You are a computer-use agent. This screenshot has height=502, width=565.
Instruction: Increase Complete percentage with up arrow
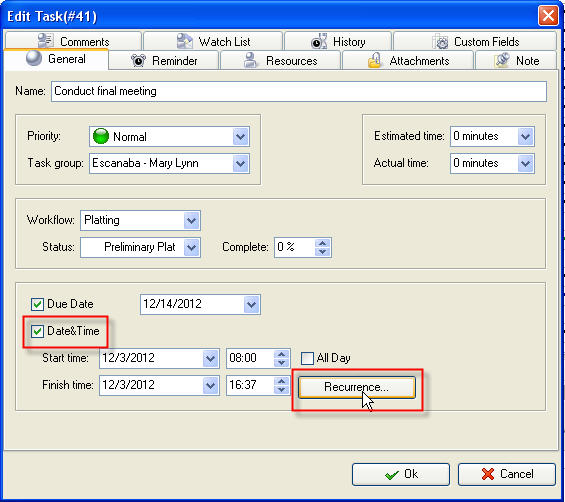tap(322, 243)
